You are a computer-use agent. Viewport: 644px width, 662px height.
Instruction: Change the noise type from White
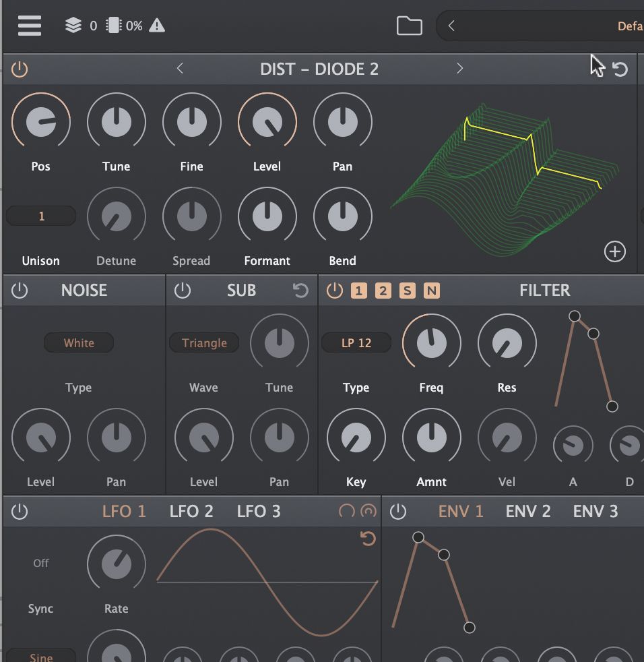(x=78, y=342)
